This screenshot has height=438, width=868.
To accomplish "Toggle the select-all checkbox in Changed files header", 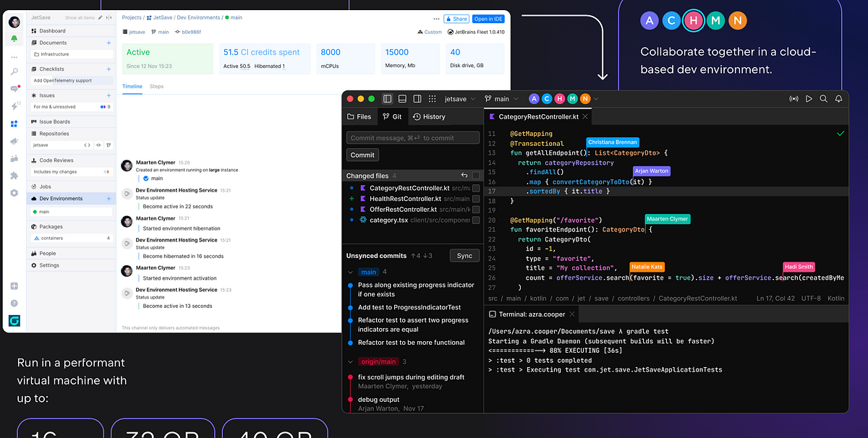I will (476, 176).
